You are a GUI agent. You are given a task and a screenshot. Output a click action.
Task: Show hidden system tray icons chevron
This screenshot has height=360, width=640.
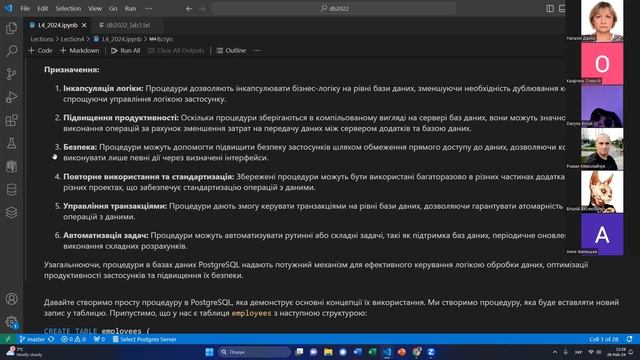pyautogui.click(x=555, y=352)
